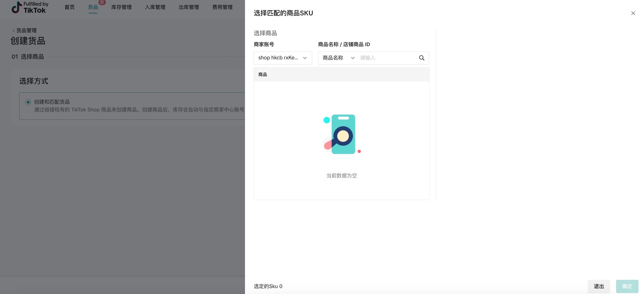The height and width of the screenshot is (294, 644).
Task: Click the search magnifier icon
Action: [x=421, y=58]
